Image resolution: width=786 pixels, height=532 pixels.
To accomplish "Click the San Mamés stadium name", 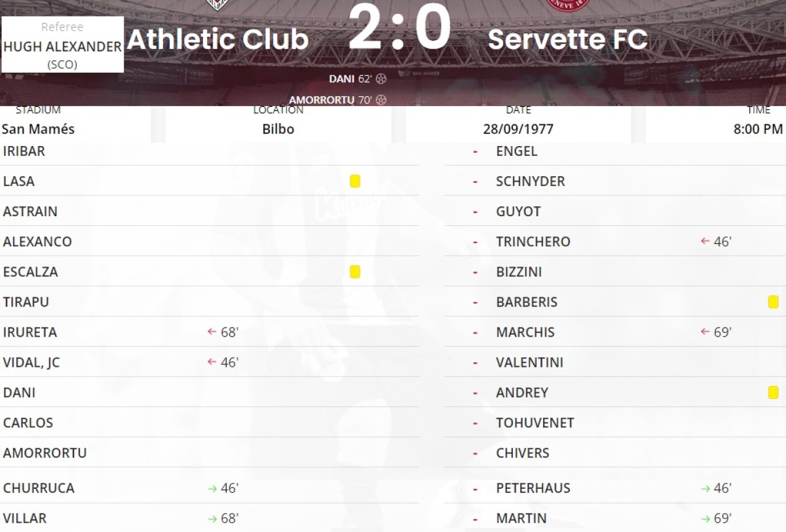I will (x=38, y=129).
